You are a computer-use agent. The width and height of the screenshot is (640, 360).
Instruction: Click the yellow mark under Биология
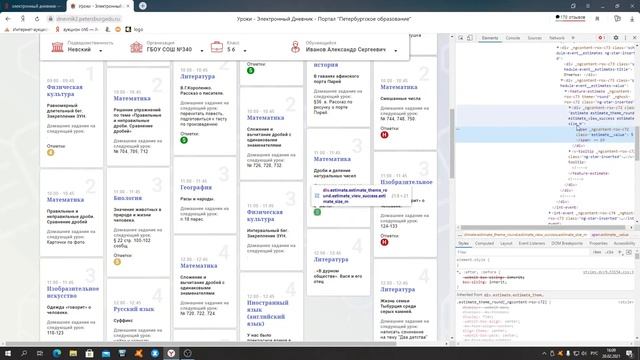coord(117,262)
